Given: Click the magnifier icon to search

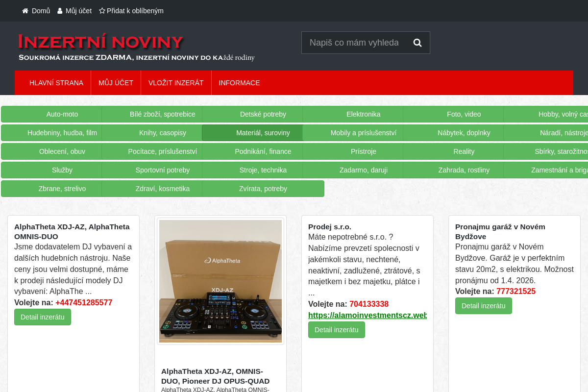Looking at the screenshot, I should click(417, 43).
